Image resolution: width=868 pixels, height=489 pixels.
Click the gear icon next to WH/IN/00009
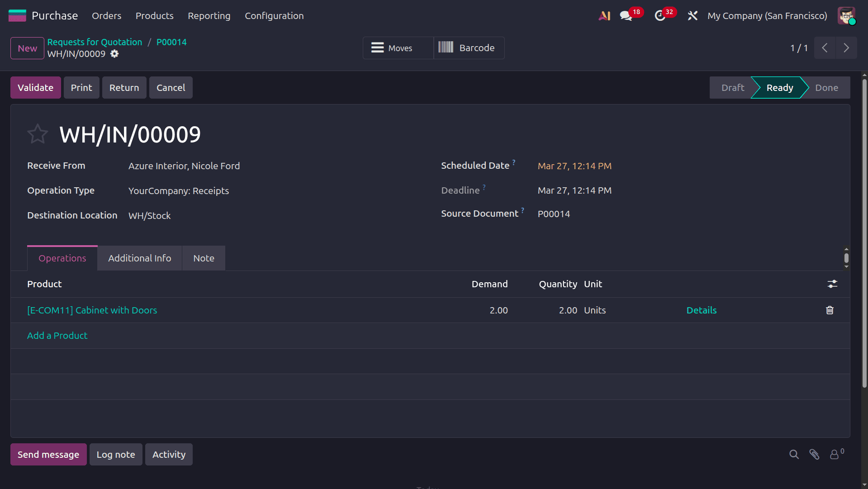pyautogui.click(x=114, y=54)
